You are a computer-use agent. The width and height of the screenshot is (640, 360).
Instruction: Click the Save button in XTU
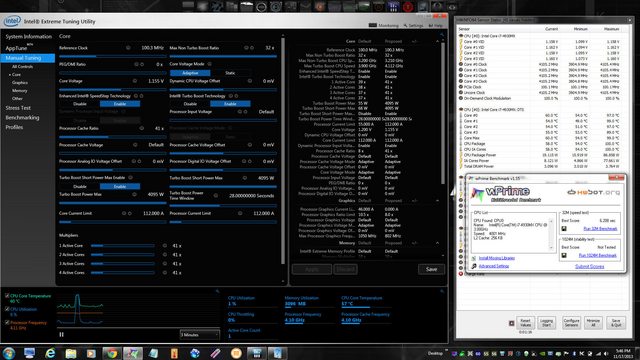point(431,269)
